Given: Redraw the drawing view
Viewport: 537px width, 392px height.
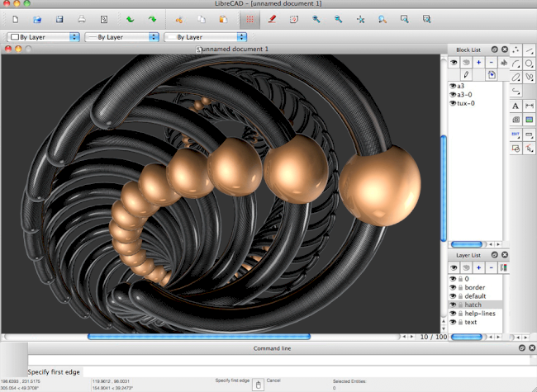Looking at the screenshot, I should [x=294, y=19].
